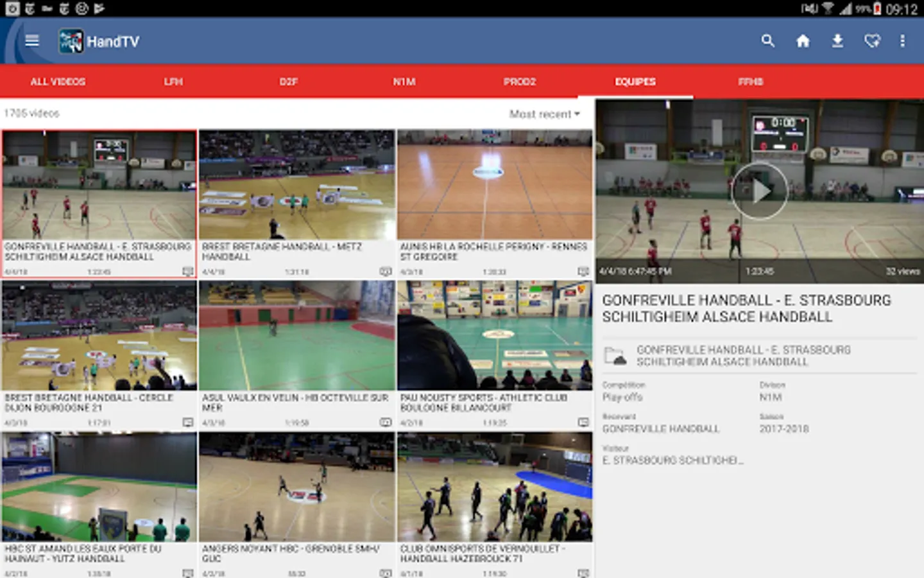This screenshot has height=578, width=924.
Task: Click info icon on Gonfreville video card
Action: 187,272
